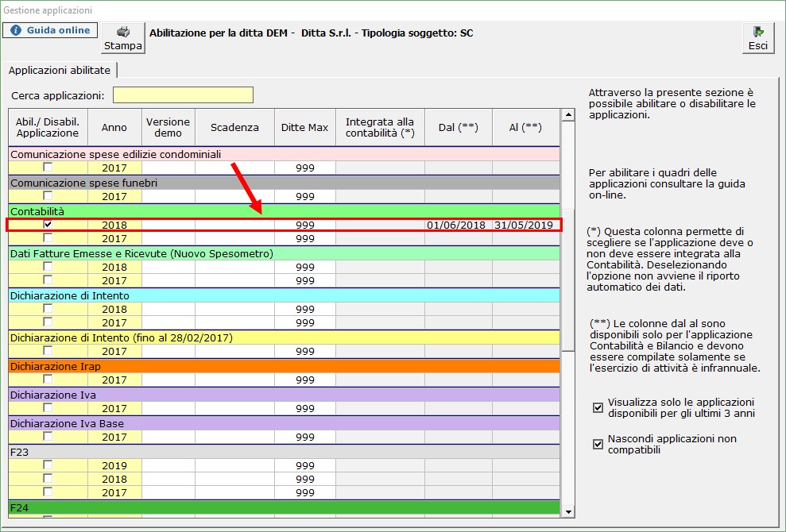Screen dimensions: 786x532
Task: Click the printer icon above Stampa
Action: 123,32
